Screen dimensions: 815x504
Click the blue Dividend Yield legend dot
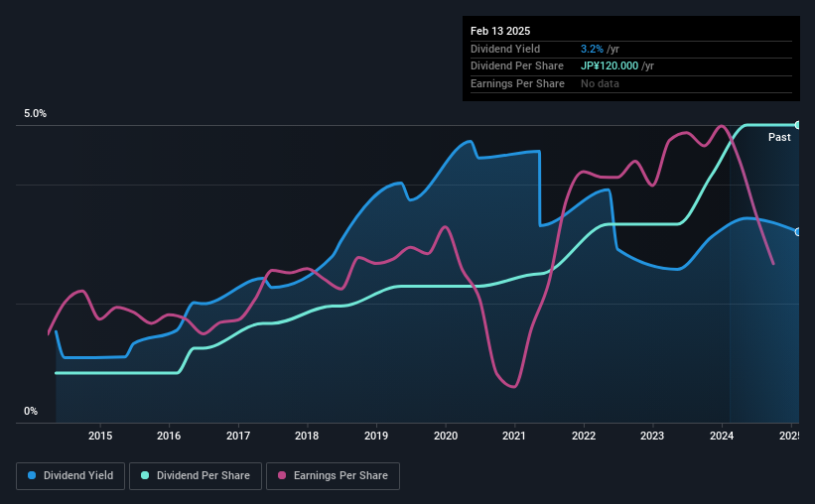32,475
